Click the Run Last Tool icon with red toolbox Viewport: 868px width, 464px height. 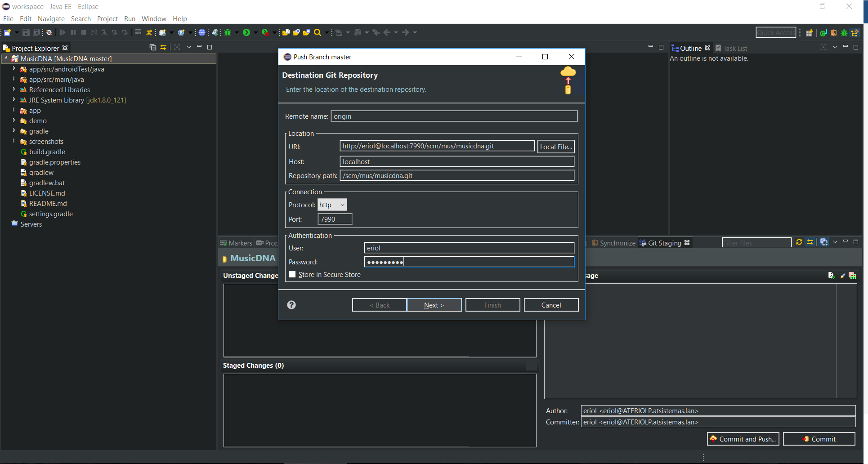click(x=265, y=32)
